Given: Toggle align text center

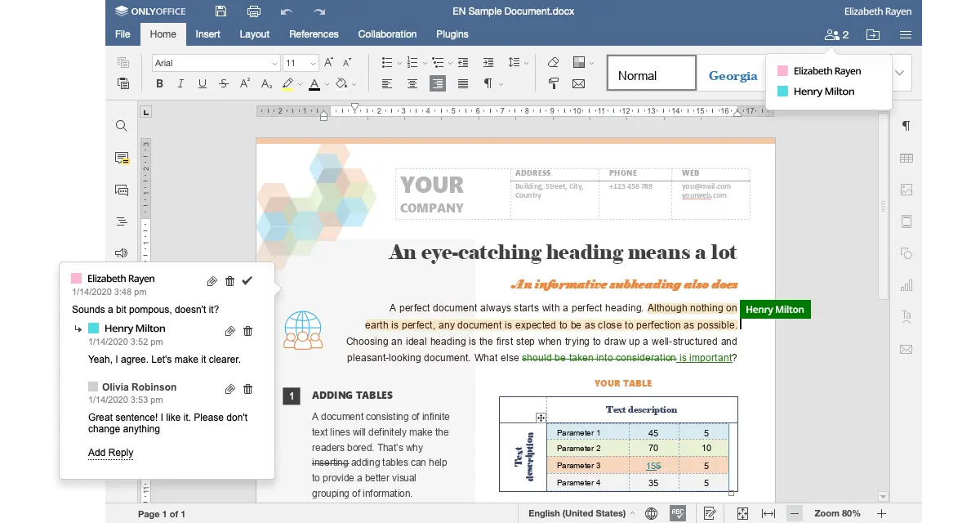Looking at the screenshot, I should click(412, 83).
